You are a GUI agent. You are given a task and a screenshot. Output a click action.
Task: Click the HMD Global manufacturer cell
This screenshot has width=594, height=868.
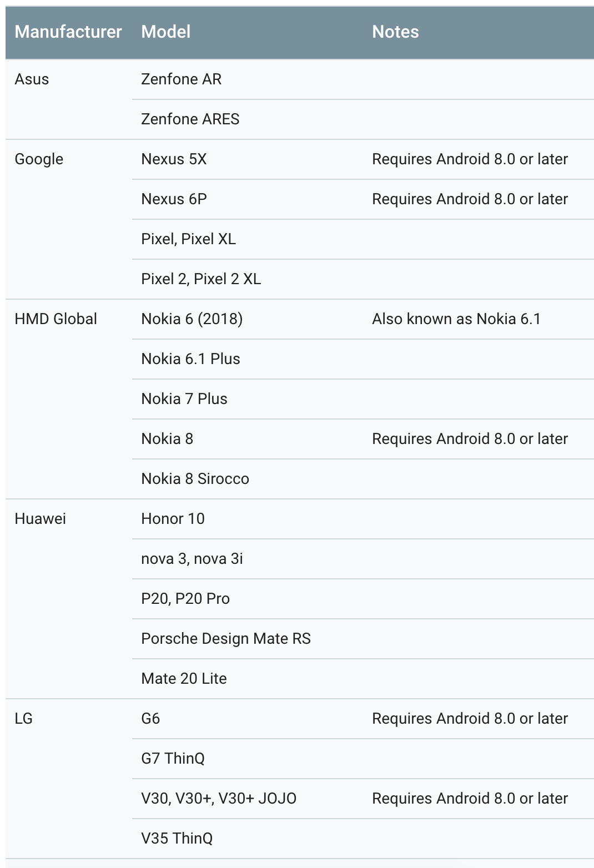56,319
